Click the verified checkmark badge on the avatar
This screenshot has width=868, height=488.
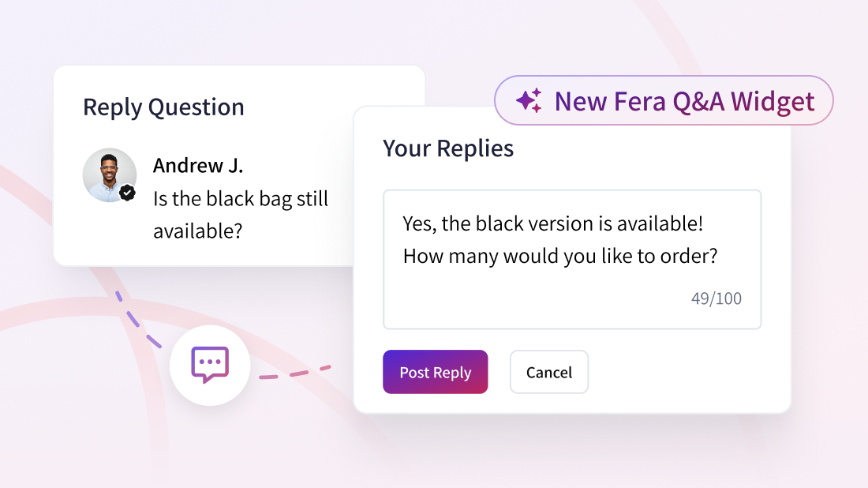[127, 191]
